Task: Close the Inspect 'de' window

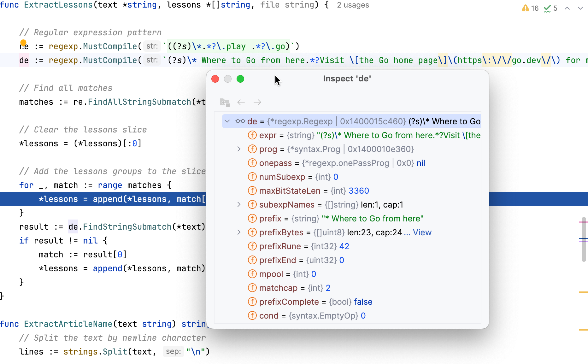Action: pos(215,79)
